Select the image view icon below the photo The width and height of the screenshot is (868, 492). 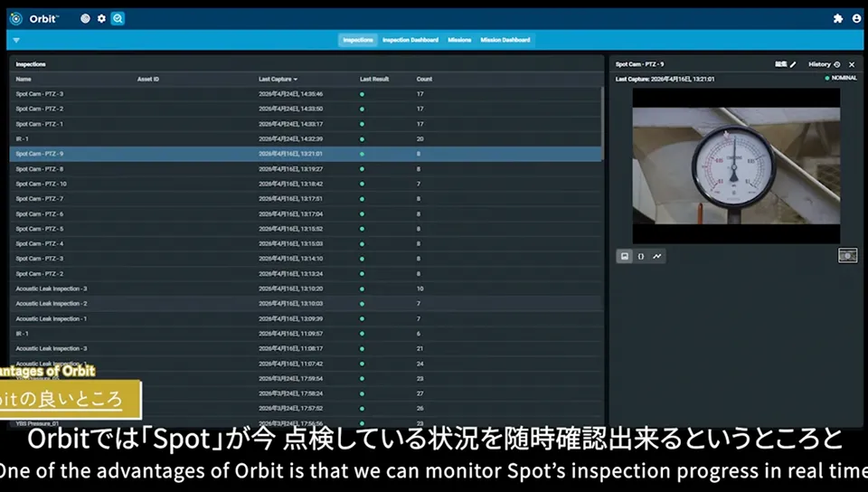point(625,256)
